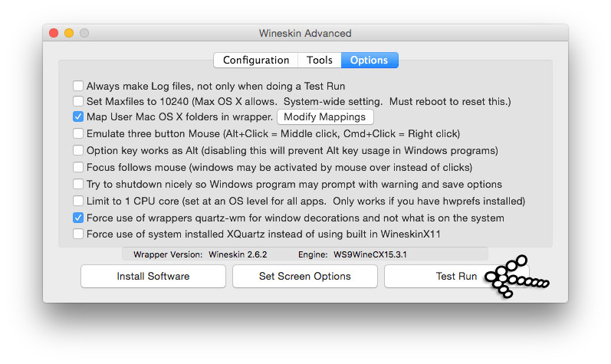Tick Limit to 1 CPU core checkbox

78,201
